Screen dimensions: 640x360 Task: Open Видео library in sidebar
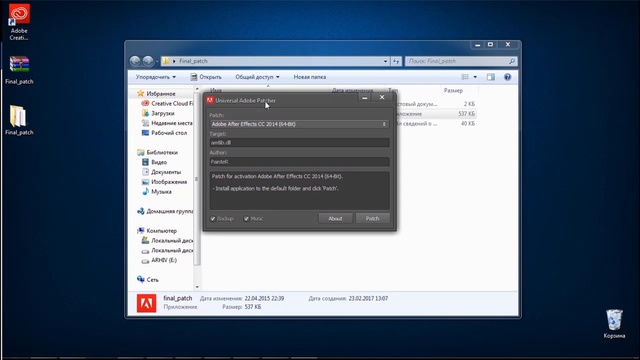pos(154,162)
